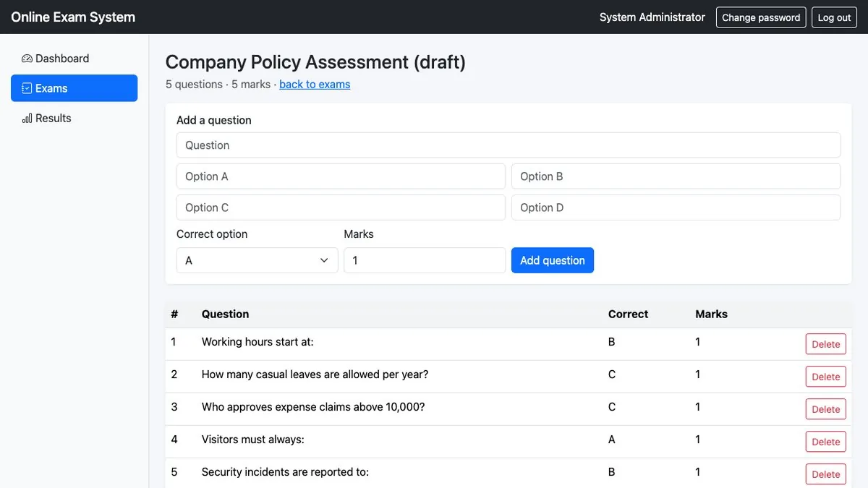Click the Online Exam System brand title
Image resolution: width=868 pixels, height=488 pixels.
[x=73, y=17]
